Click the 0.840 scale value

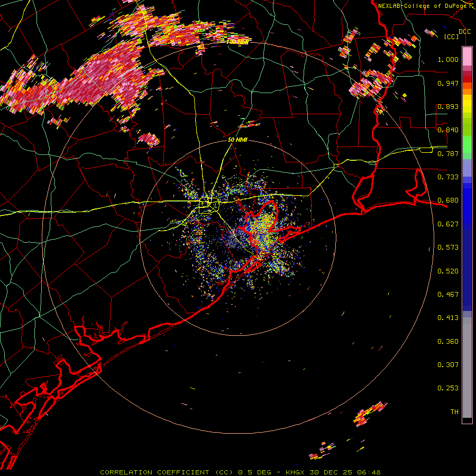448,130
